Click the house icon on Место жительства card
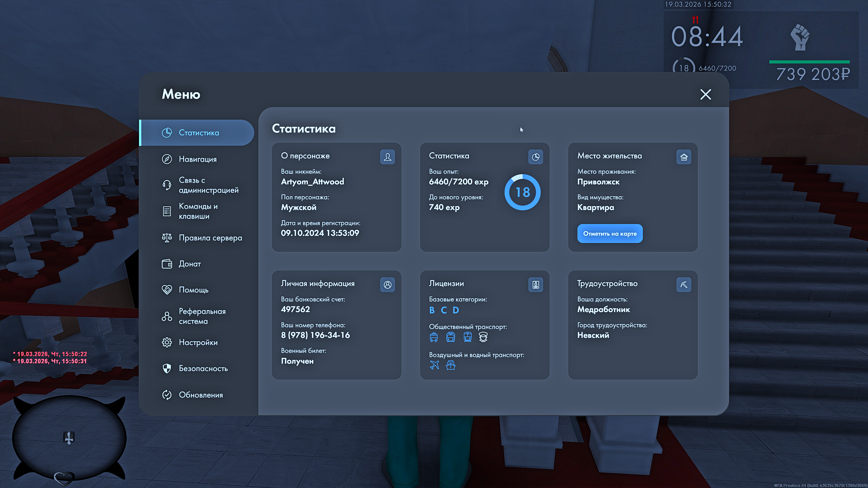Screen dimensions: 868x488 [684, 157]
